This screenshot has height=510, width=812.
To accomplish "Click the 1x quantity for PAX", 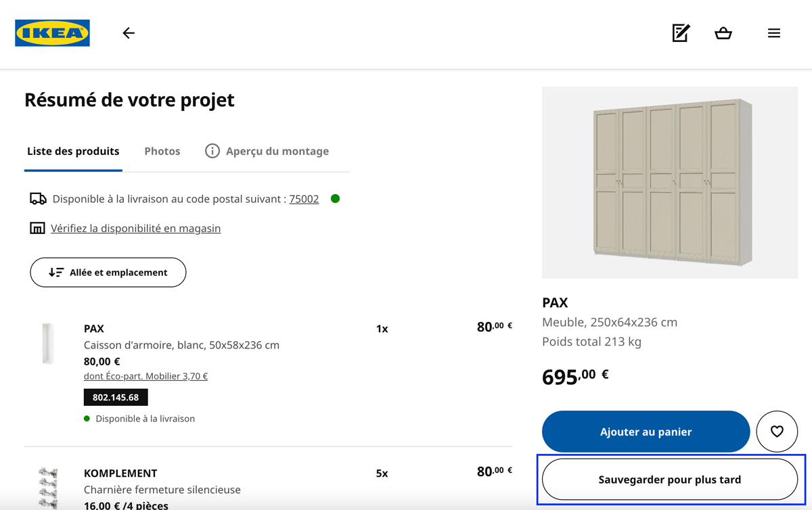I will coord(382,329).
